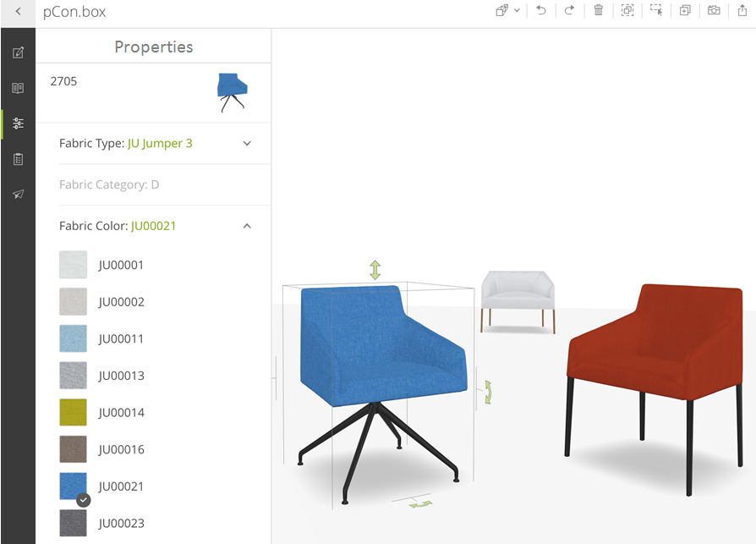Click article number 2705 text
Image resolution: width=756 pixels, height=544 pixels.
63,81
